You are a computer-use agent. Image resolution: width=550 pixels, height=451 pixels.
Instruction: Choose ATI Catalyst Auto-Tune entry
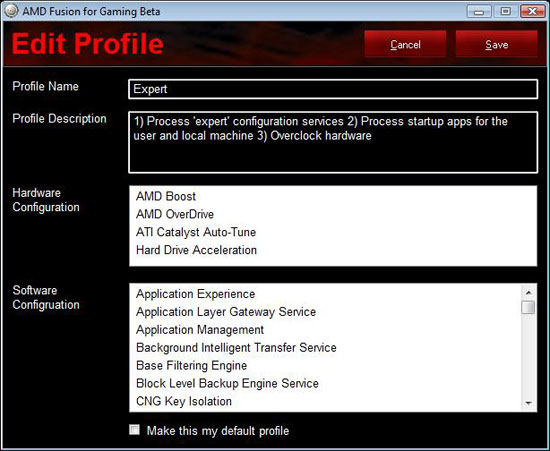pyautogui.click(x=196, y=232)
